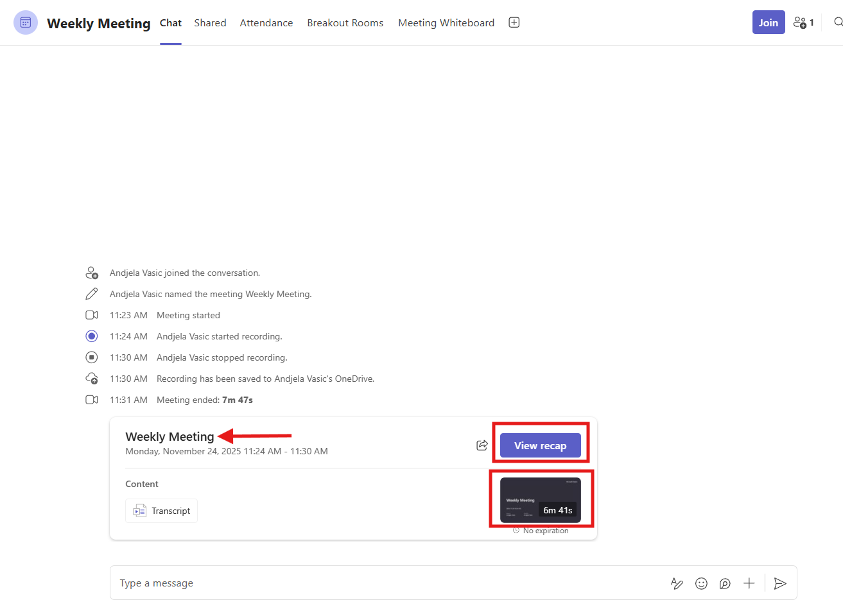Switch to the Meeting Whiteboard tab
The height and width of the screenshot is (616, 843).
446,22
